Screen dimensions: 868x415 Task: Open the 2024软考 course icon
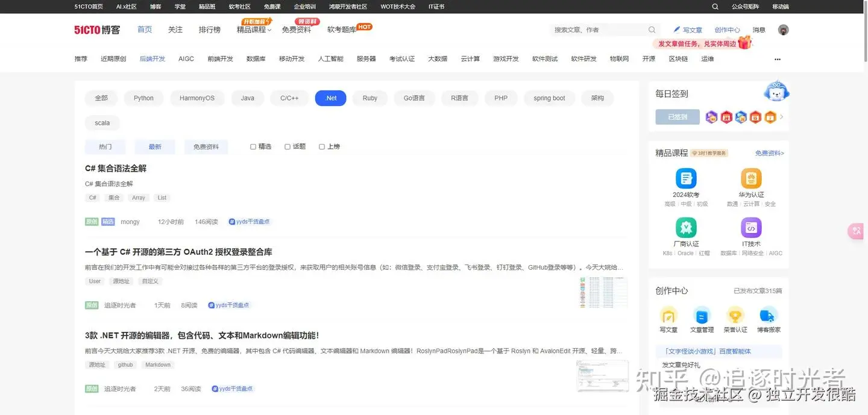(686, 178)
